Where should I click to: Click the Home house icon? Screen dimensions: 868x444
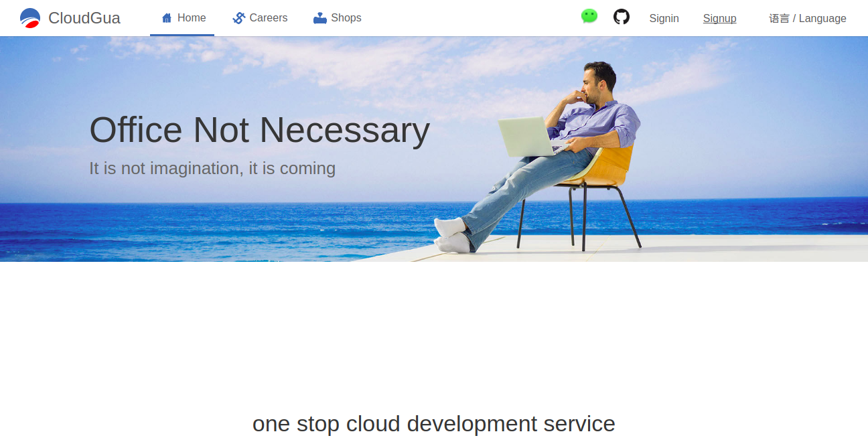click(x=167, y=18)
